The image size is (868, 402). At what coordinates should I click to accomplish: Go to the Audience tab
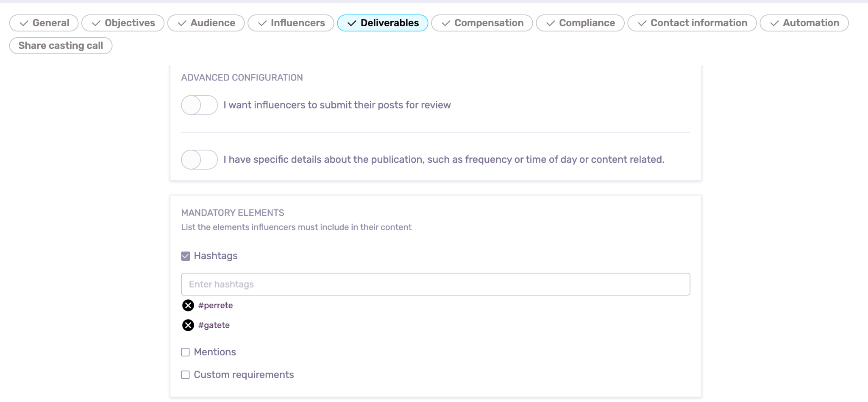pos(206,23)
